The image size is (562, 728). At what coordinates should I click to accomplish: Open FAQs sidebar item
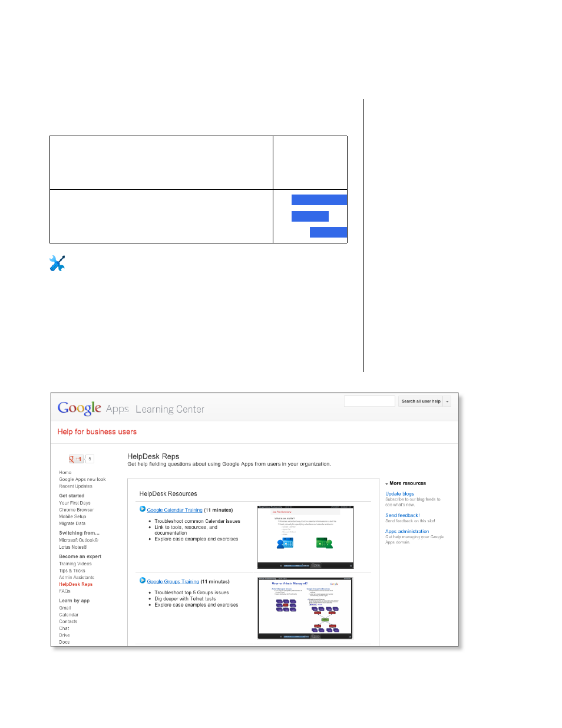click(65, 591)
